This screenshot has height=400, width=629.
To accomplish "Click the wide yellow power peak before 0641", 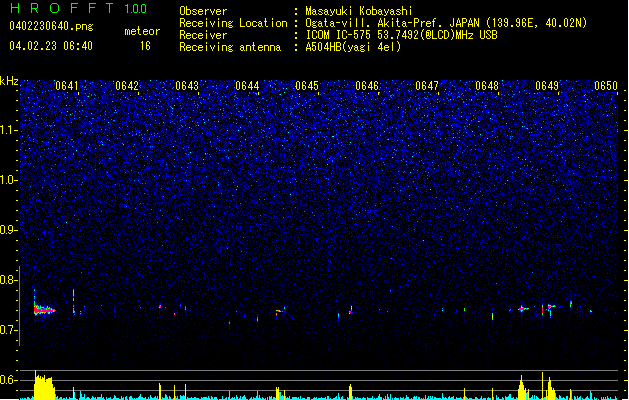I will pyautogui.click(x=44, y=386).
